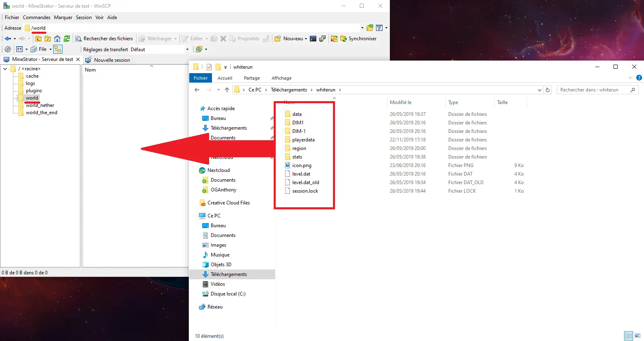
Task: Collapse the racine tree node
Action: (5, 69)
